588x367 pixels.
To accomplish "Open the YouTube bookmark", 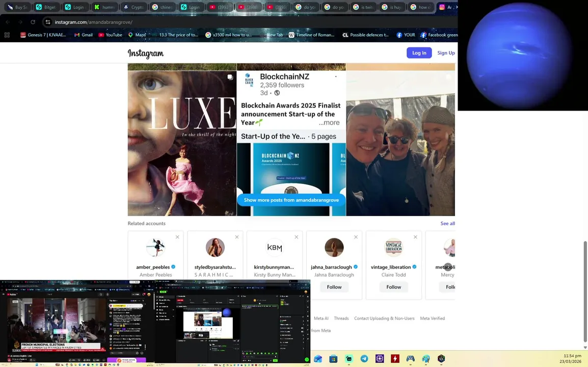I will pos(110,35).
